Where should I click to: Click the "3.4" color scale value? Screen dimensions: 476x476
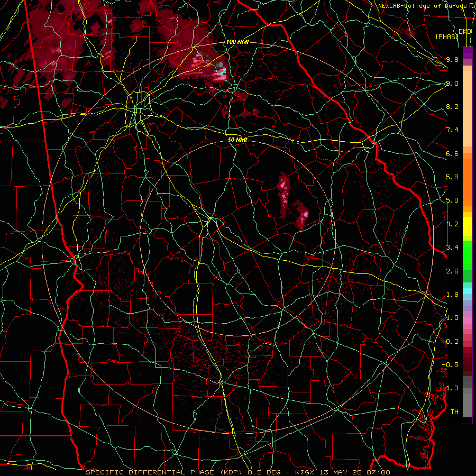(452, 247)
